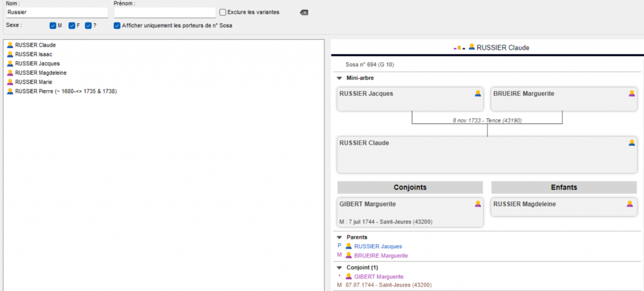Collapse the Parents section

(x=340, y=237)
